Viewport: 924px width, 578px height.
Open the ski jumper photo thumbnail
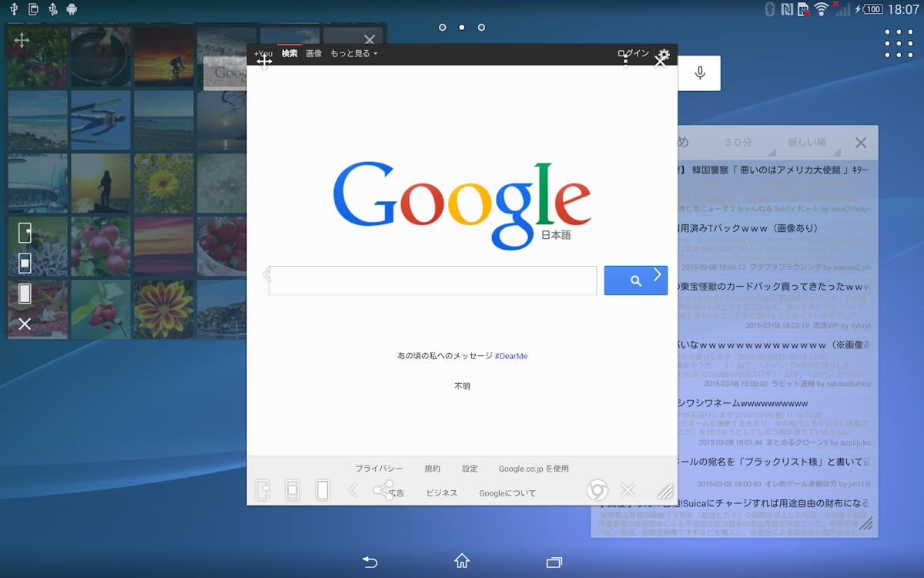pos(101,120)
